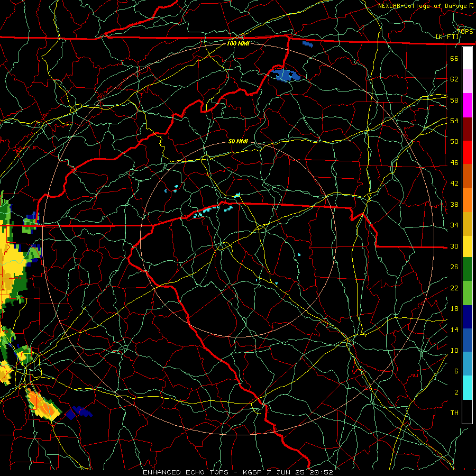Pick the dark orange legend swatch
Screen dimensions: 476x476
467,176
